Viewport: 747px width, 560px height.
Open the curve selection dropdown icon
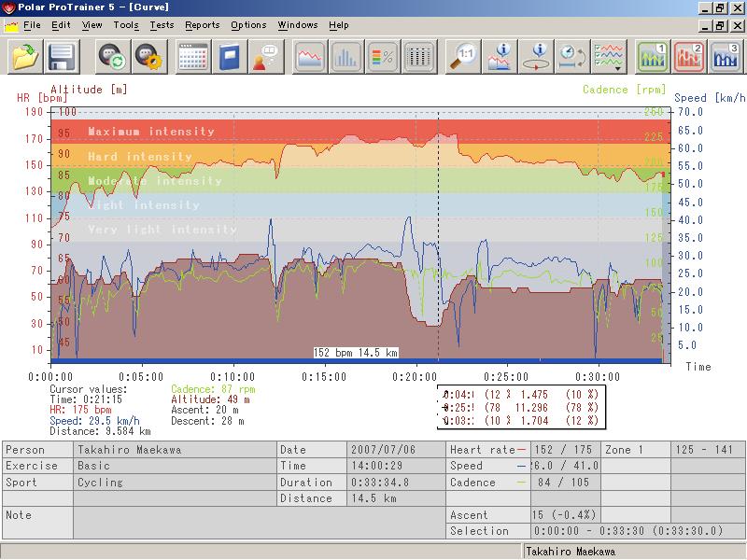(609, 57)
